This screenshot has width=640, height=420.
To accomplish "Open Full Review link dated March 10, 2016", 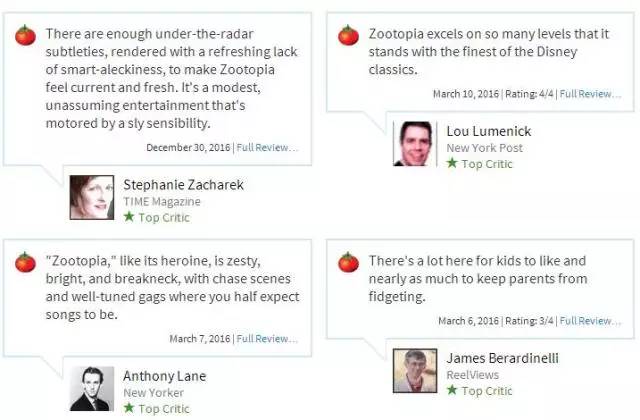I will (x=590, y=94).
